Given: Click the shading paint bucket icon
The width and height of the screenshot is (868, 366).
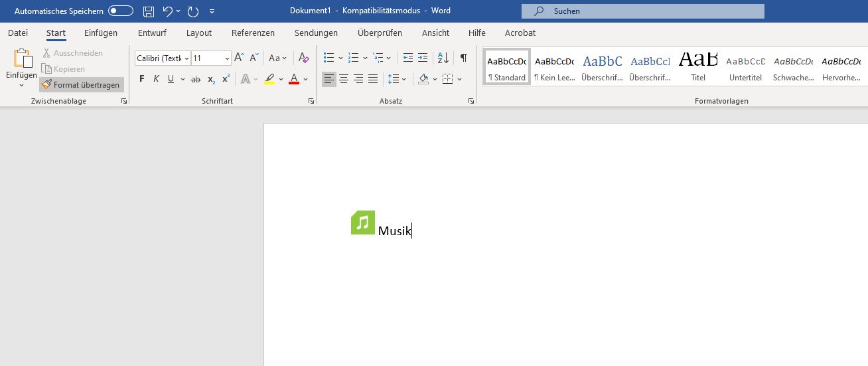Looking at the screenshot, I should (x=423, y=79).
